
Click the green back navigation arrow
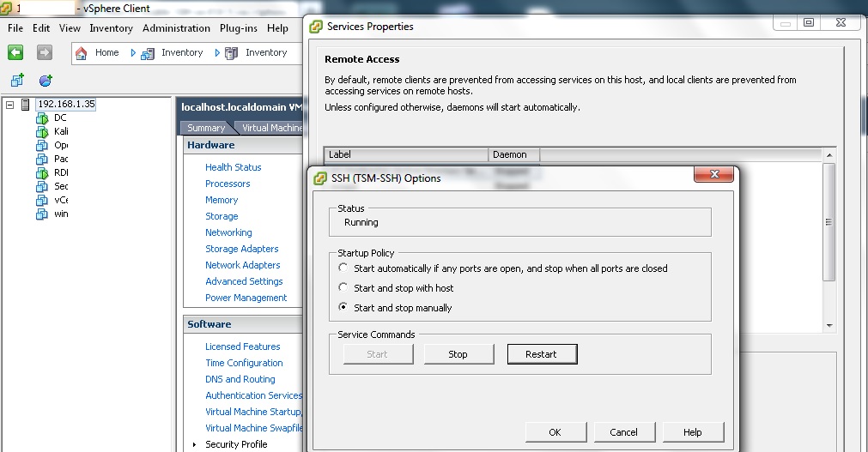click(x=15, y=52)
